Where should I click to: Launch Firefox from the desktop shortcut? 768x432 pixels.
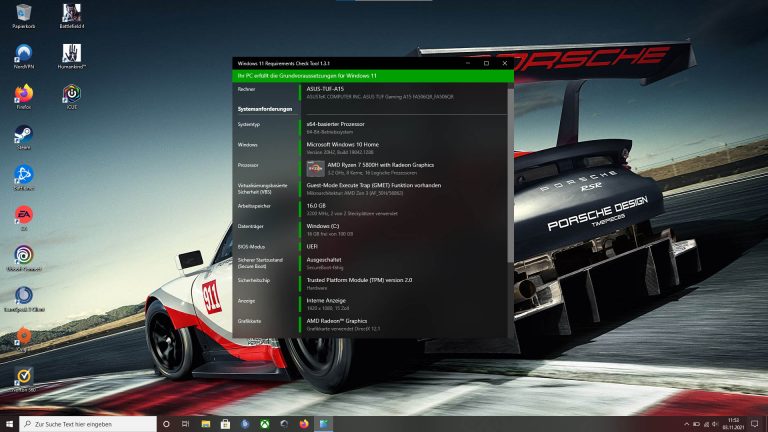[22, 93]
